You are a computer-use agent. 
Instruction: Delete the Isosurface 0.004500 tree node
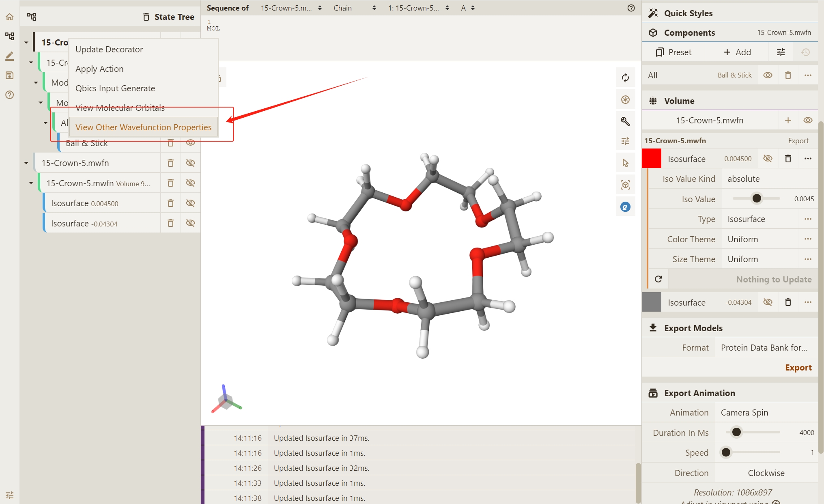point(170,203)
